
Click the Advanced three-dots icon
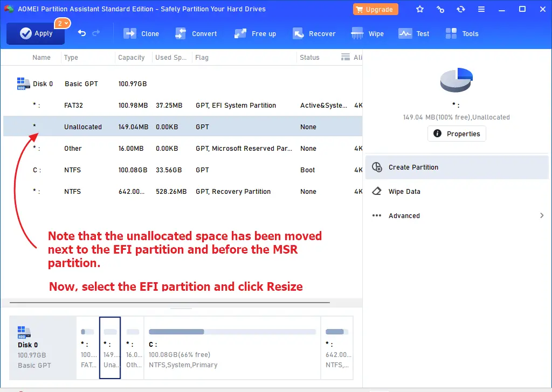377,215
